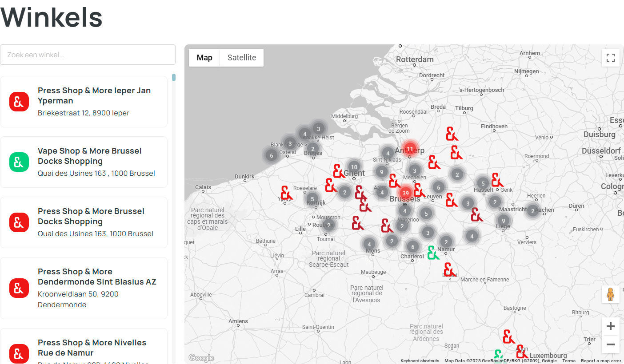Click the ampersand marker near Genk
The width and height of the screenshot is (624, 364).
(x=497, y=180)
